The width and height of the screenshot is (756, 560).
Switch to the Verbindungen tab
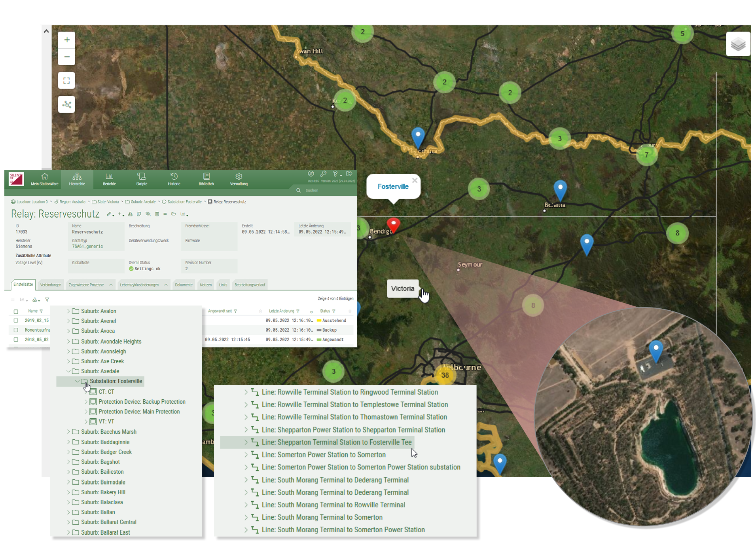click(51, 285)
